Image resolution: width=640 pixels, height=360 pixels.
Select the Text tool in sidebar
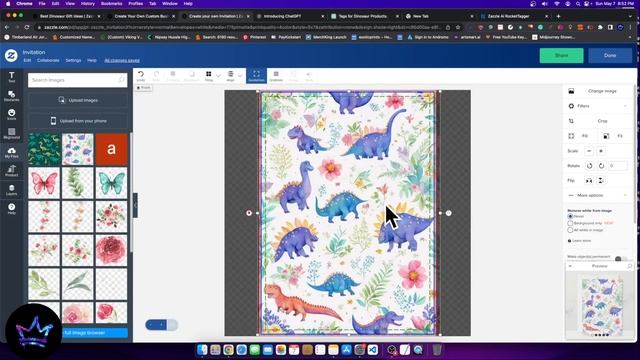[11, 77]
